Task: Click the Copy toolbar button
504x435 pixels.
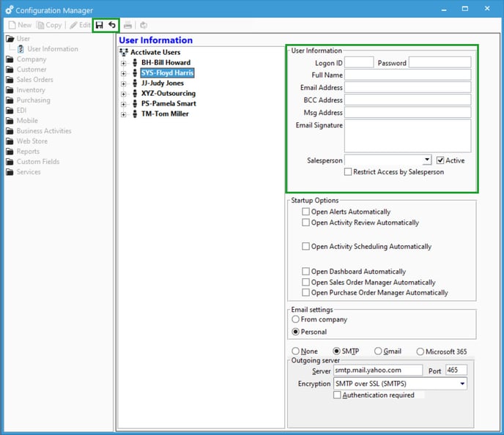Action: pyautogui.click(x=49, y=25)
